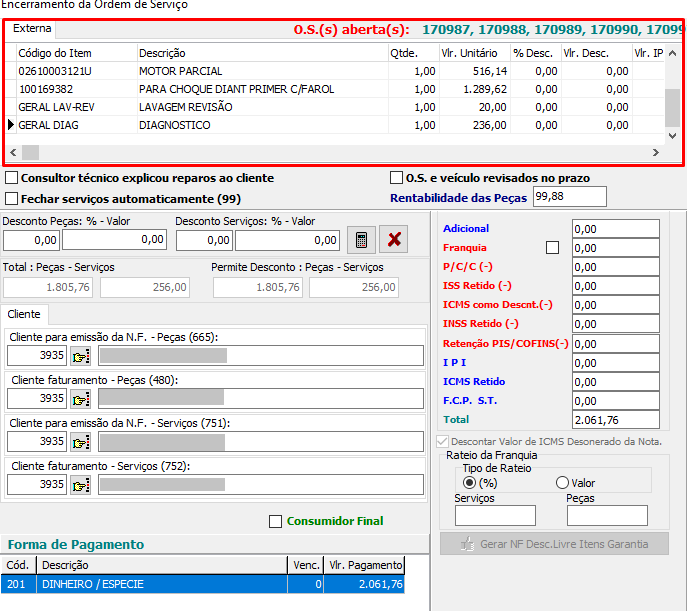Tick the Consumidor Final checkbox
This screenshot has height=611, width=687.
click(276, 521)
